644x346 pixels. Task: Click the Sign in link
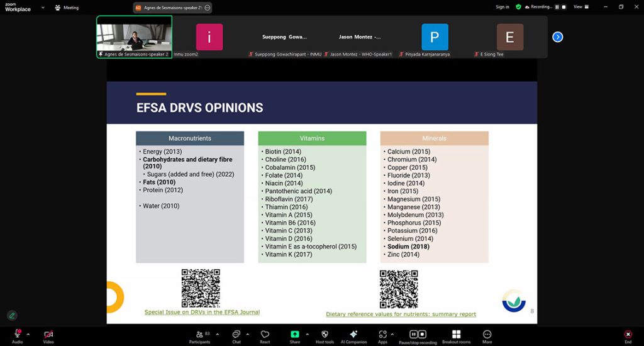point(502,7)
